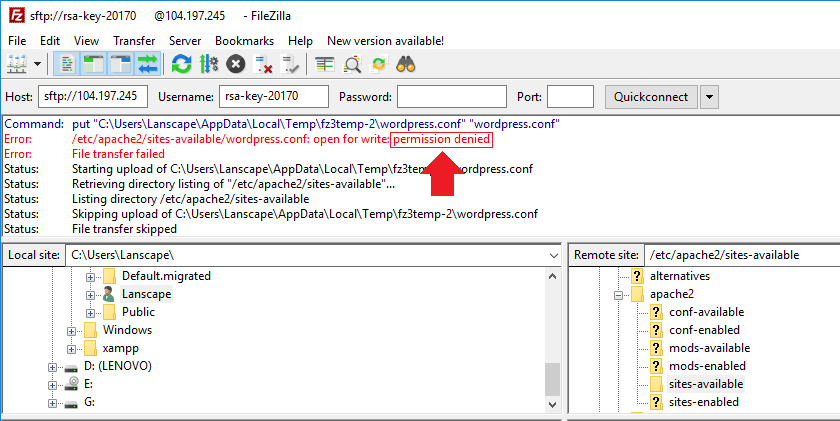The image size is (840, 421).
Task: Expand the Public folder
Action: (90, 313)
